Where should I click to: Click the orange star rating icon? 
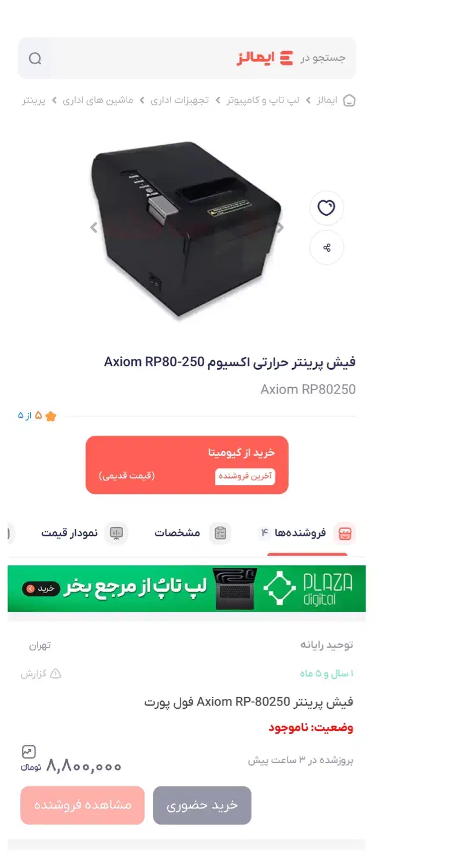pyautogui.click(x=51, y=417)
